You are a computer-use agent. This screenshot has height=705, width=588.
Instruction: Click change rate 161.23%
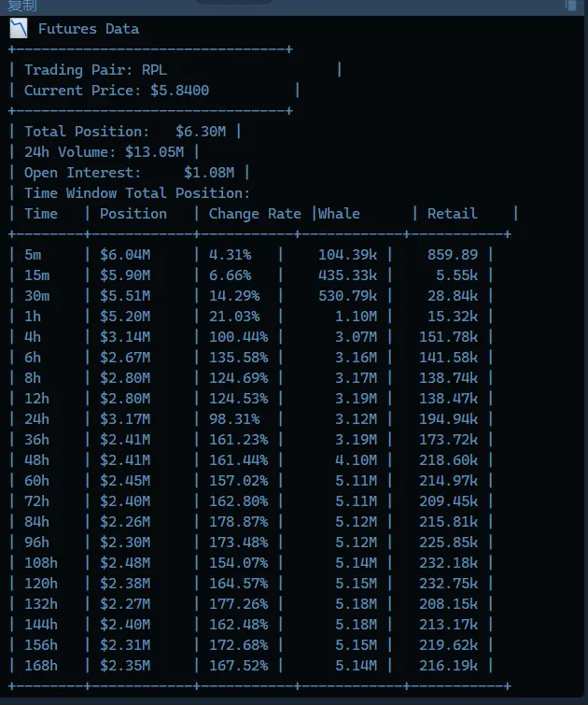click(x=238, y=439)
